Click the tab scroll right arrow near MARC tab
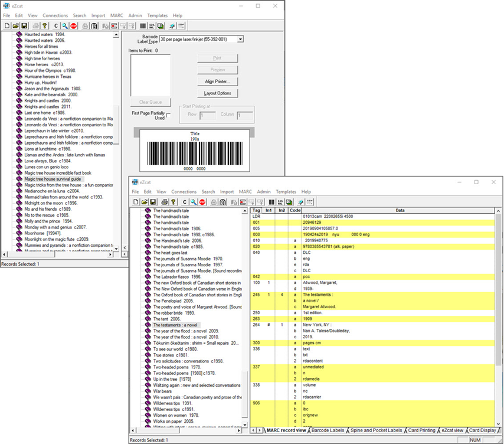Screen dimensions: 504x444 point(260,430)
